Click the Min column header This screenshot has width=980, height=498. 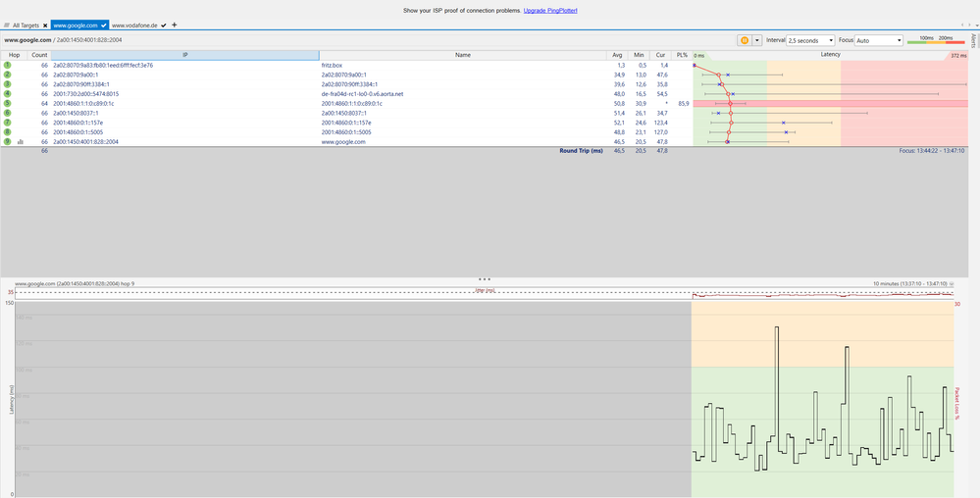pos(639,55)
